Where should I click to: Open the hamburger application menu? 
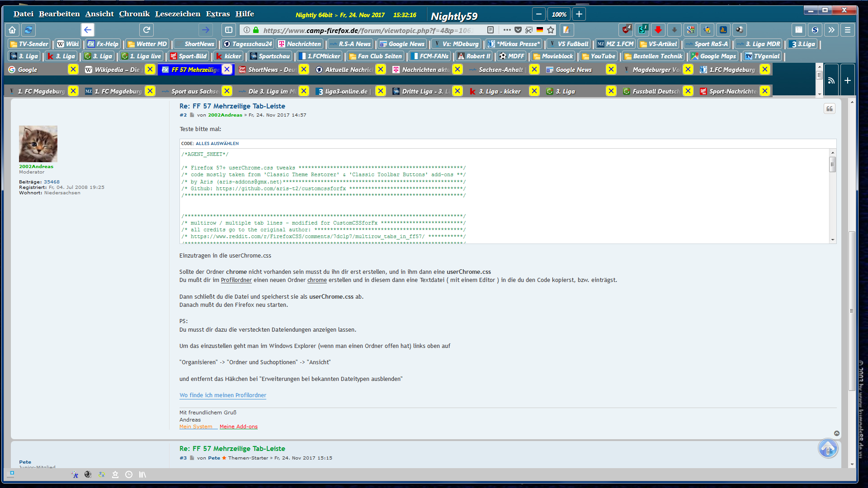848,30
